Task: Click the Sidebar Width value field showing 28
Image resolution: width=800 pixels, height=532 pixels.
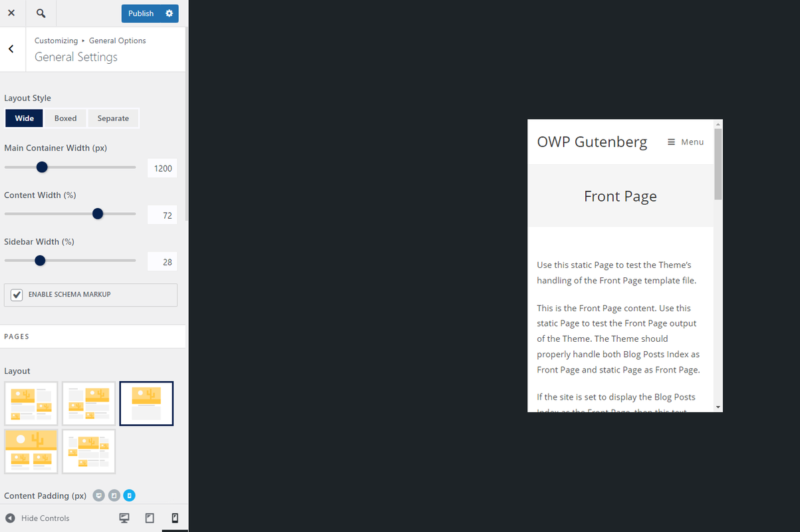Action: [x=163, y=262]
